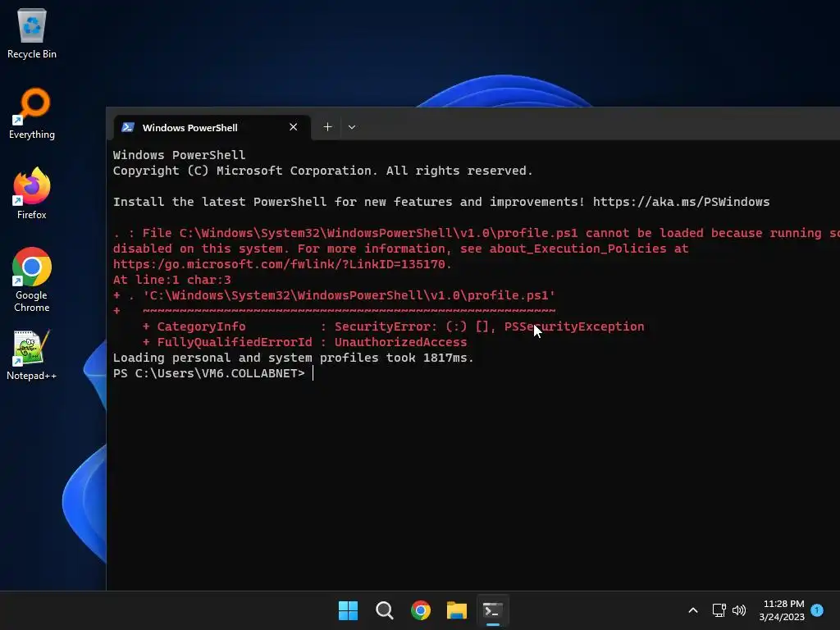This screenshot has width=840, height=630.
Task: Open the Google Chrome desktop shortcut
Action: (x=32, y=280)
